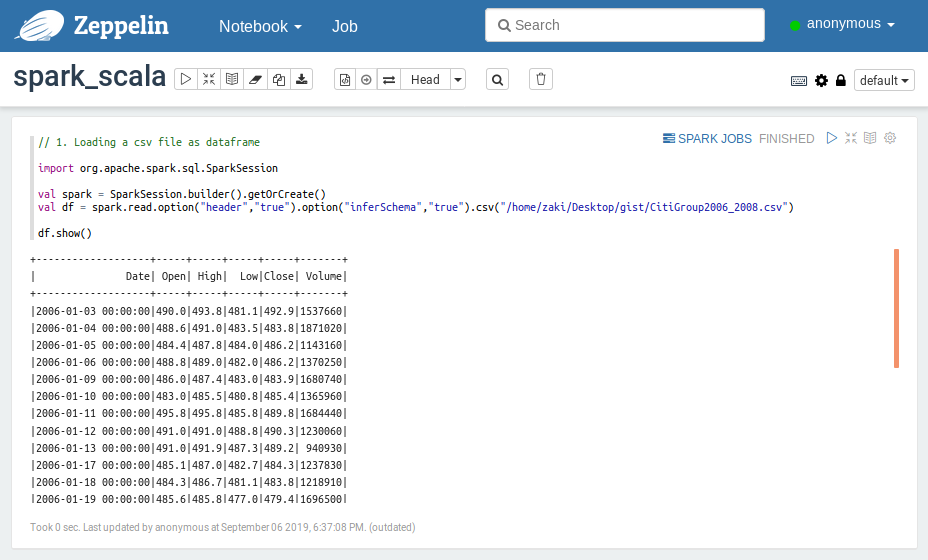This screenshot has width=928, height=560.
Task: Open interpreter binding gear settings
Action: (x=821, y=81)
